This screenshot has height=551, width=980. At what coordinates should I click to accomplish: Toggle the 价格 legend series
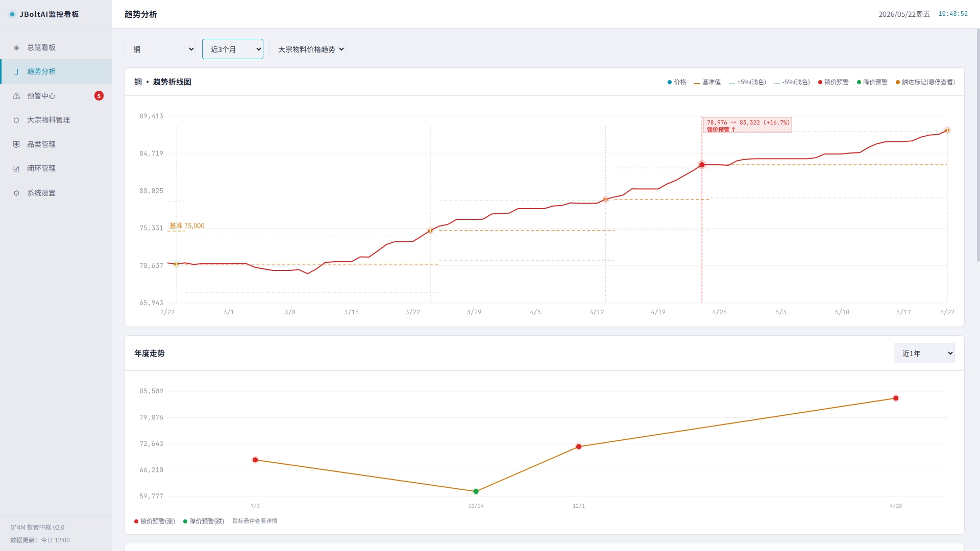[677, 82]
